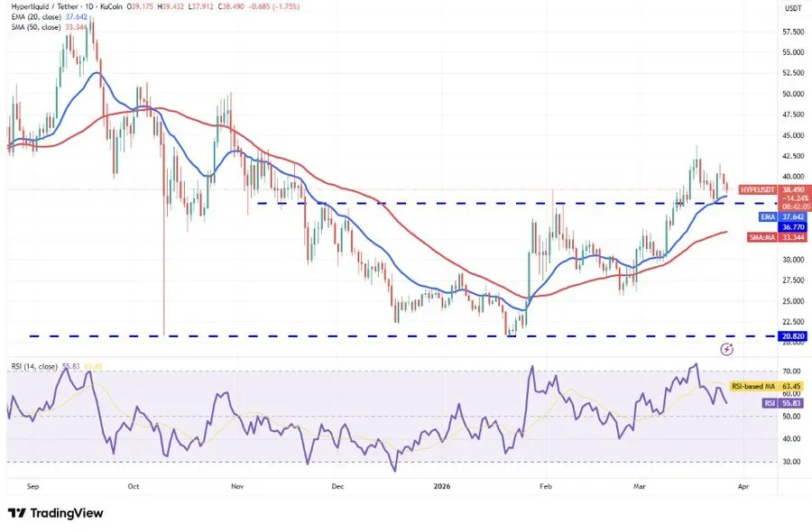Click the 36.770 blue price tag
This screenshot has width=812, height=532.
tap(792, 227)
